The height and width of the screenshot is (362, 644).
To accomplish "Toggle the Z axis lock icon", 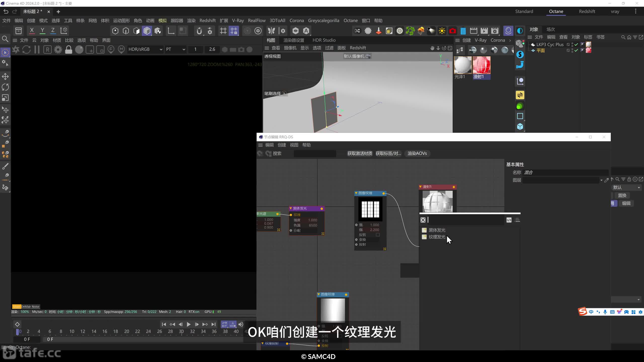I will pyautogui.click(x=53, y=31).
